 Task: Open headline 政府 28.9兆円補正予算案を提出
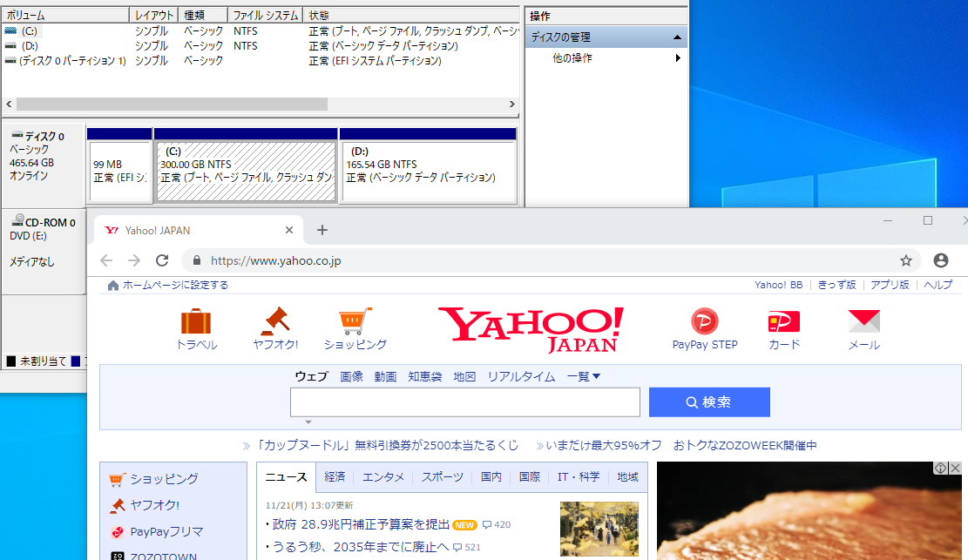[361, 524]
